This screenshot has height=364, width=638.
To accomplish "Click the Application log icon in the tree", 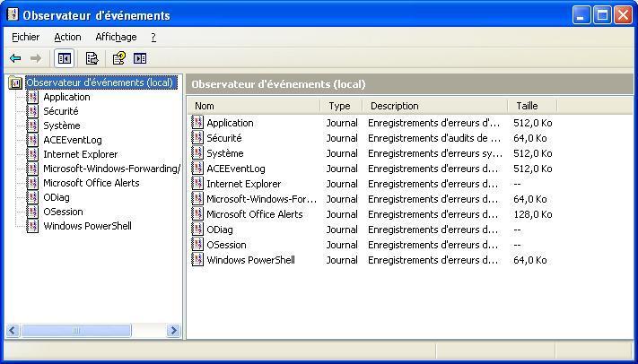I will tap(32, 97).
